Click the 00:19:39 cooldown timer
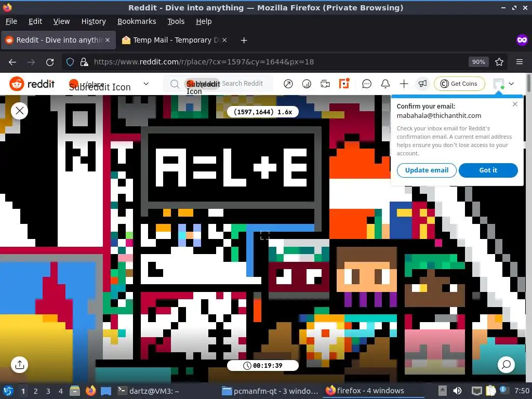 (263, 365)
